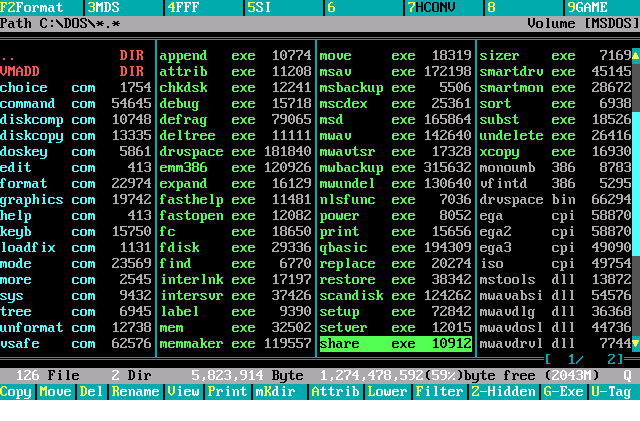Click the Move command
The width and height of the screenshot is (640, 421).
click(x=55, y=392)
